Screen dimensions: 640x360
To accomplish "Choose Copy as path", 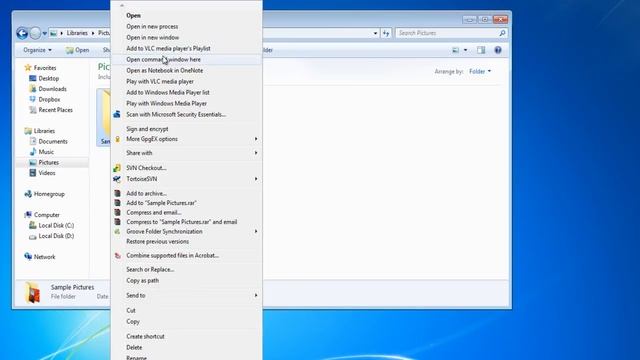I will (187, 281).
